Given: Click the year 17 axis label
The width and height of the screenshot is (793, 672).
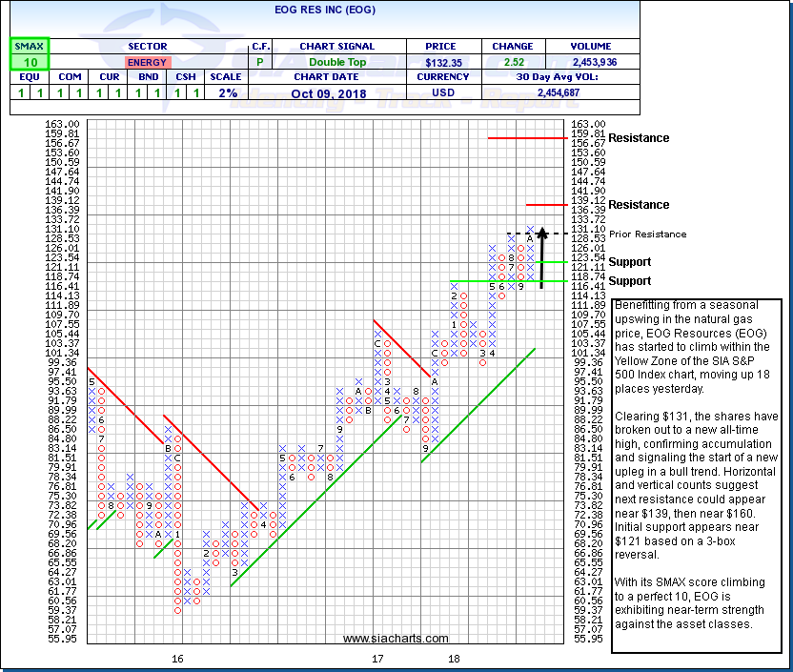Looking at the screenshot, I should click(x=377, y=659).
